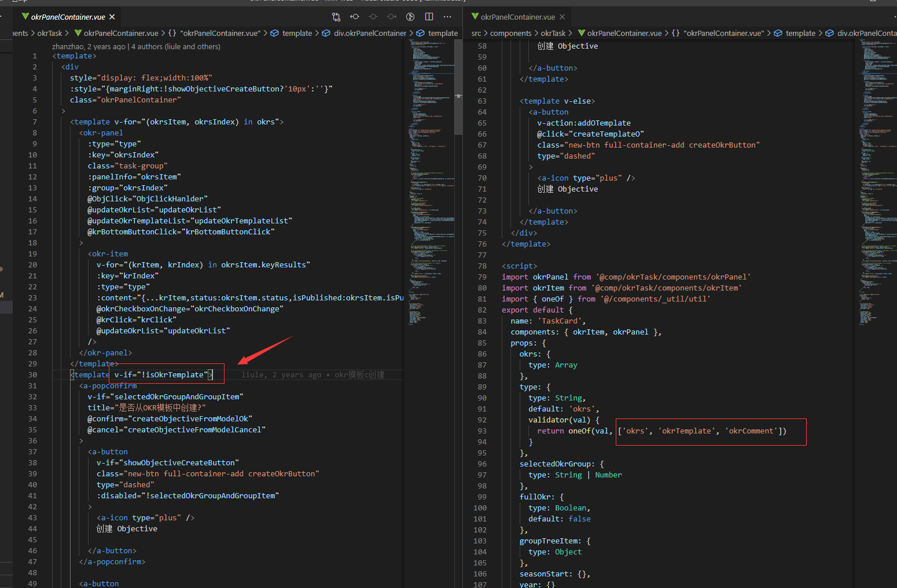Click inline blame 'liule, 2 years ago'

(x=281, y=374)
